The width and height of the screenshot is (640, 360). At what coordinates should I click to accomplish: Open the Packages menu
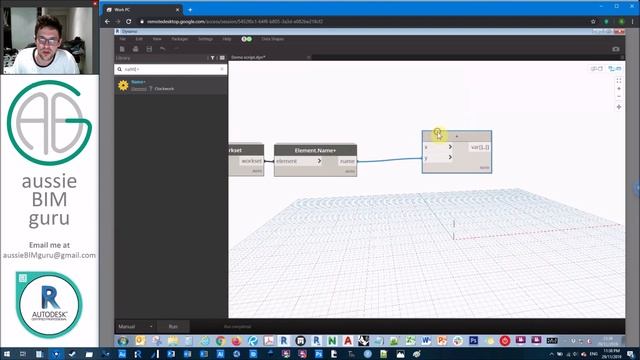click(x=180, y=39)
